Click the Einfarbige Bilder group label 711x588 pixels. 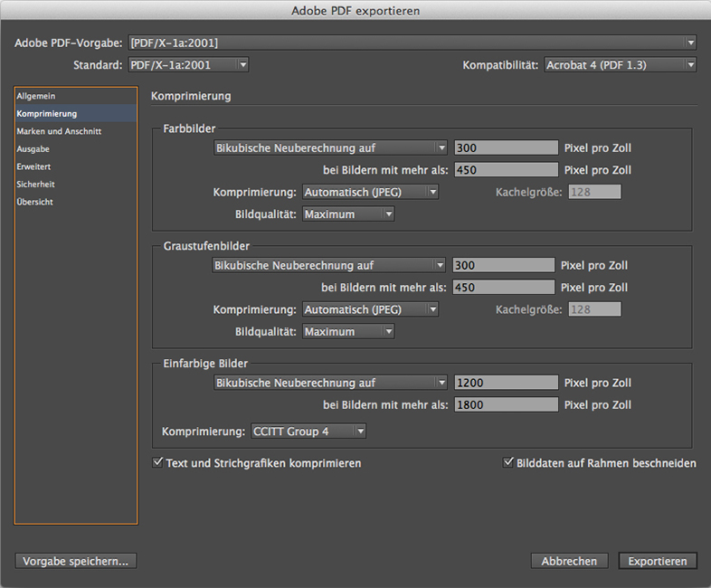[205, 364]
